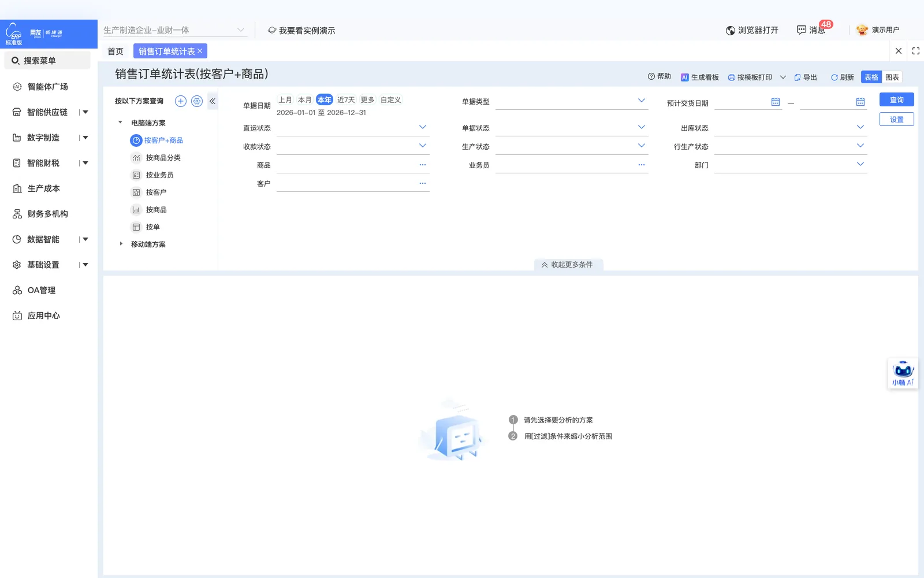
Task: Open query scheme settings gear icon
Action: pyautogui.click(x=197, y=101)
